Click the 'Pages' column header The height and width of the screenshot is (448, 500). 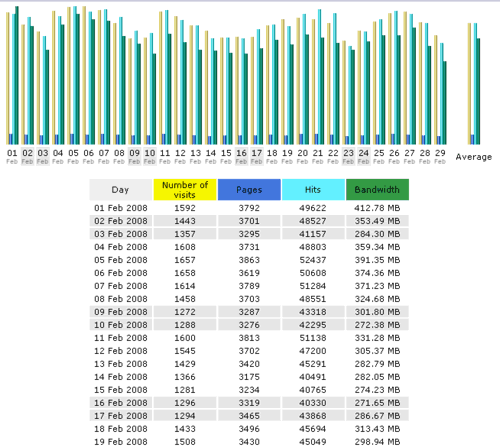(249, 190)
